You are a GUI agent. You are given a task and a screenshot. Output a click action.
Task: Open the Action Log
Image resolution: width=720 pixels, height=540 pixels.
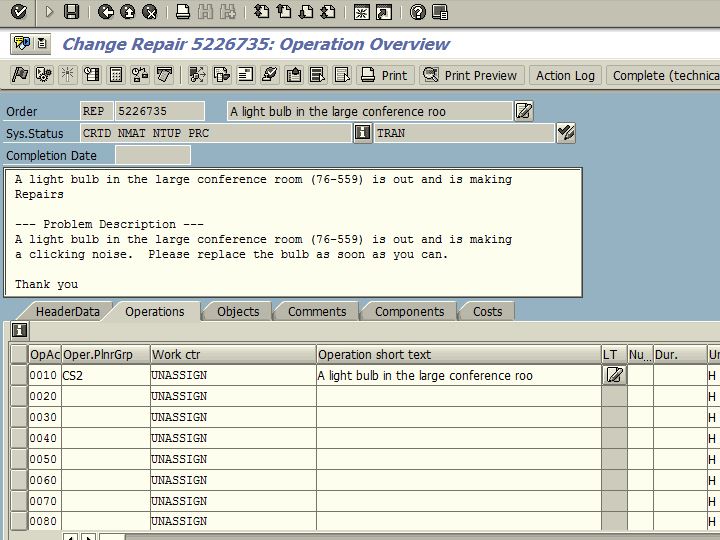[565, 75]
